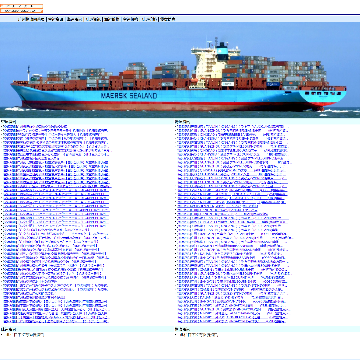The height and width of the screenshot is (360, 360).
Task: Click the lower orange-bordered box in the header
Action: 21,11
